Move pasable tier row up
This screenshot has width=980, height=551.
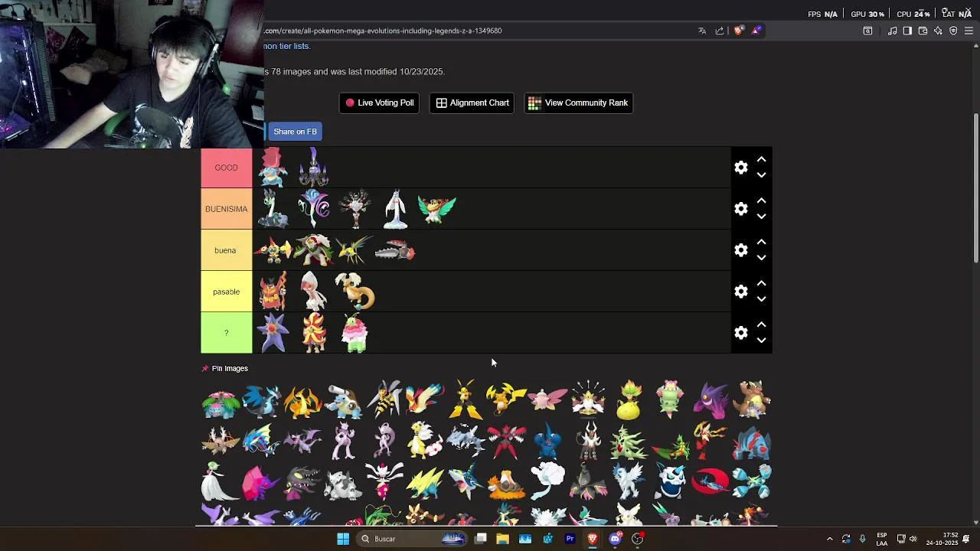tap(761, 284)
